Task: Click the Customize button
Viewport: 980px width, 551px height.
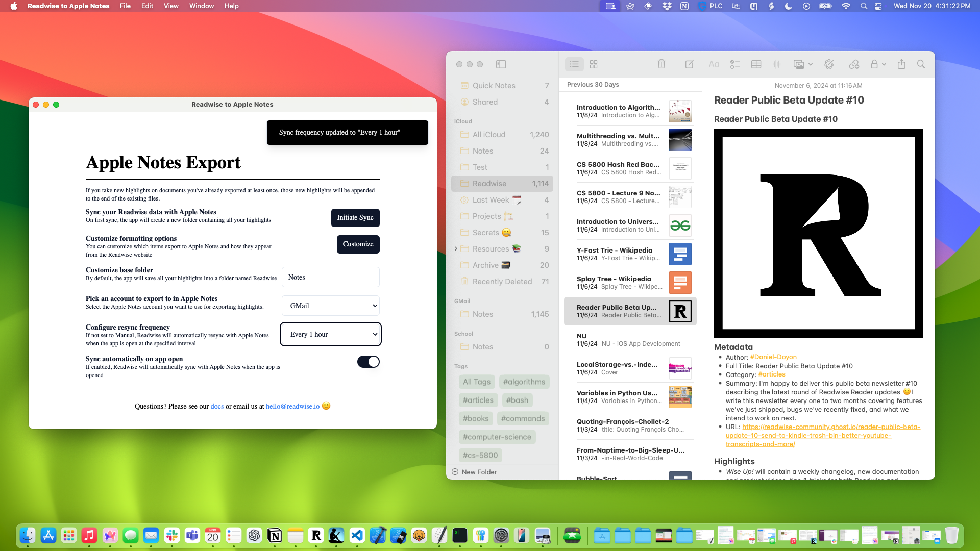Action: [358, 244]
